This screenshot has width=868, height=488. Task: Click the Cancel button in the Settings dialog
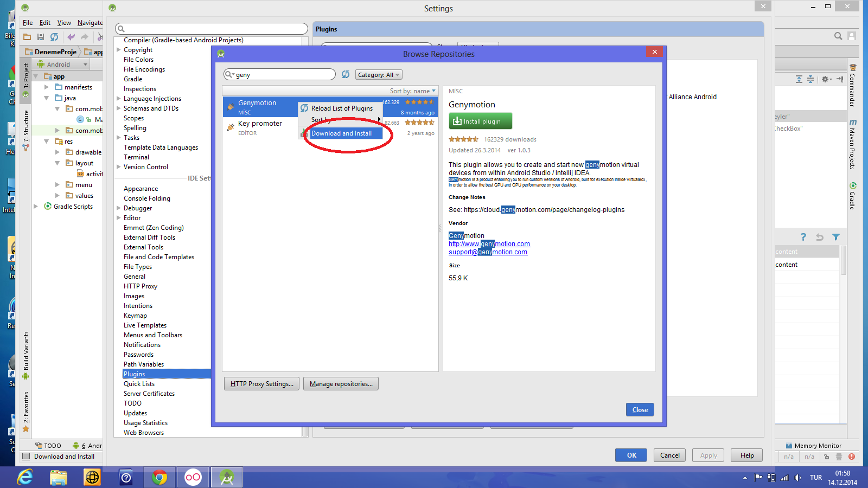(x=669, y=455)
